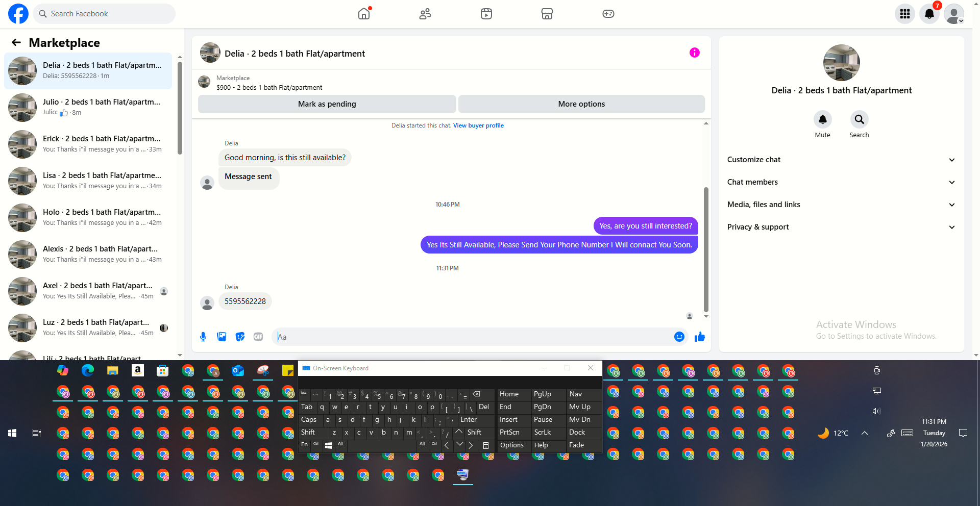Click the Facebook logo icon
The height and width of the screenshot is (506, 980).
point(18,14)
